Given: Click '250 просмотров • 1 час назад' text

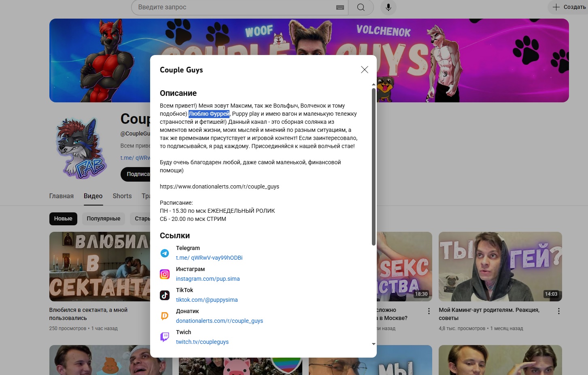Looking at the screenshot, I should pos(83,328).
